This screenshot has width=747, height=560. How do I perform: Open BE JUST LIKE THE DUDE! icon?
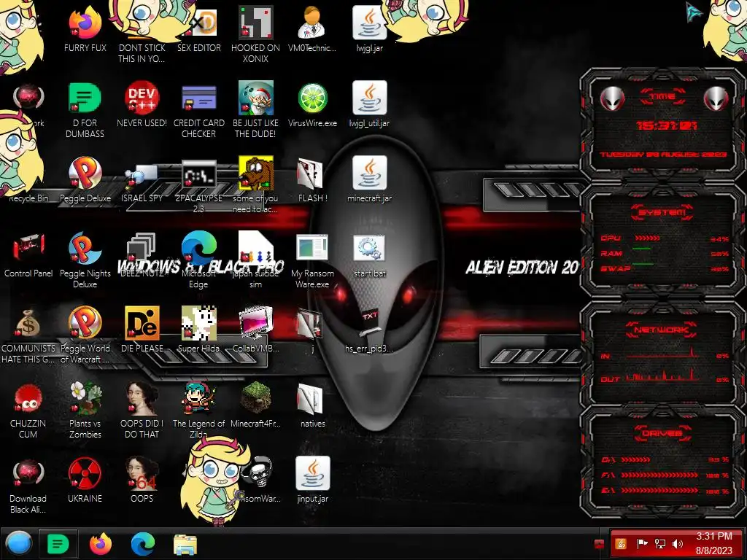click(x=256, y=98)
